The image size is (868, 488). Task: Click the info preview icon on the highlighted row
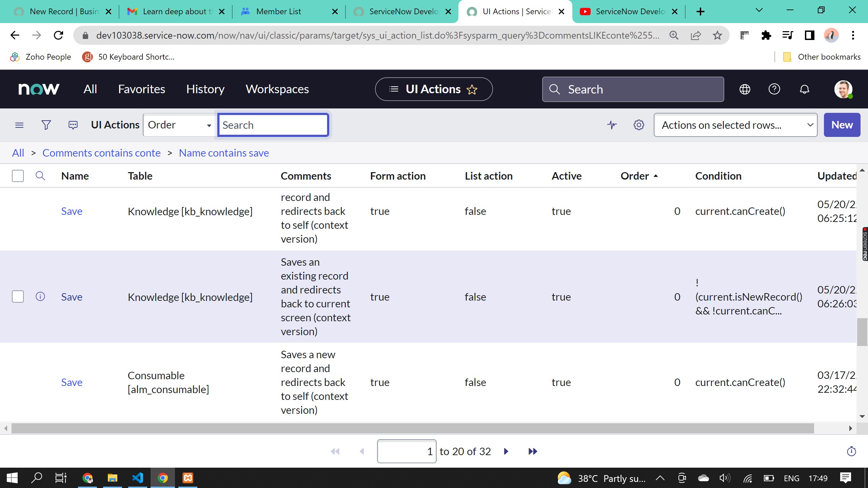pyautogui.click(x=40, y=296)
